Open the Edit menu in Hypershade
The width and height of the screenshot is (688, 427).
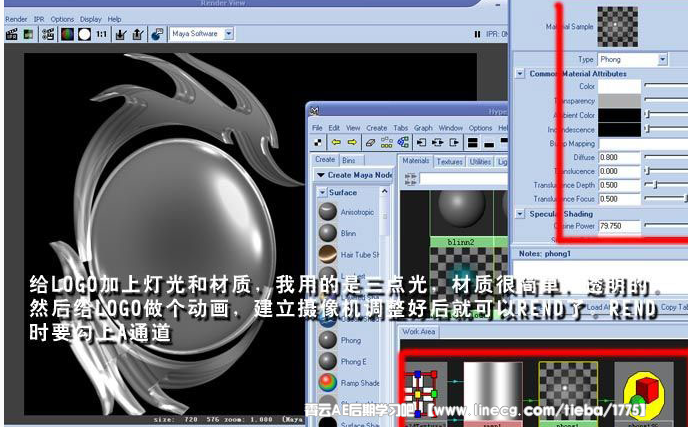pyautogui.click(x=334, y=128)
